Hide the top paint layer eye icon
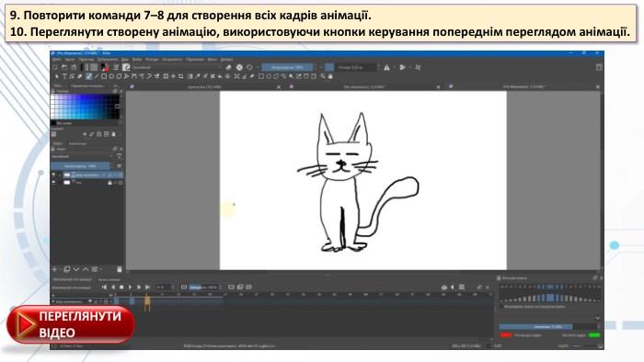This screenshot has width=644, height=362. 53,175
